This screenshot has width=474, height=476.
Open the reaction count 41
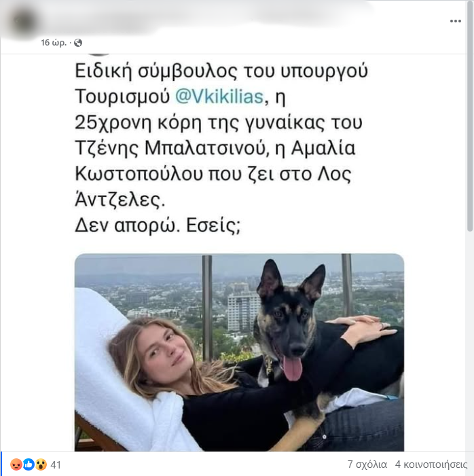(56, 464)
